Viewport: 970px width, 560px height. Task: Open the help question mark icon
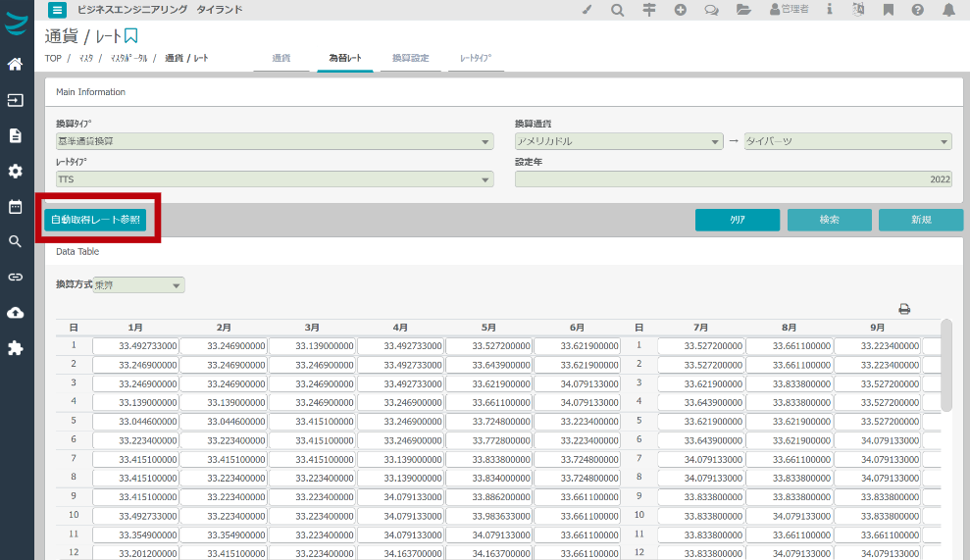917,9
